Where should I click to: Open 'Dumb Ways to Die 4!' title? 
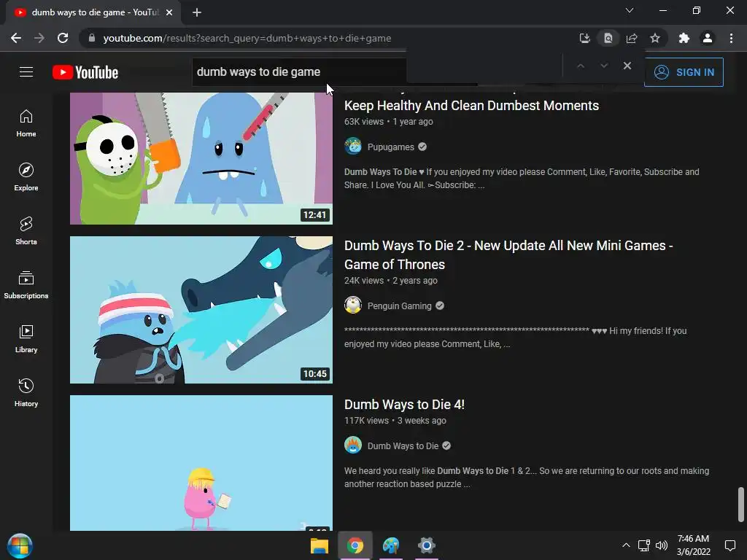pyautogui.click(x=404, y=404)
